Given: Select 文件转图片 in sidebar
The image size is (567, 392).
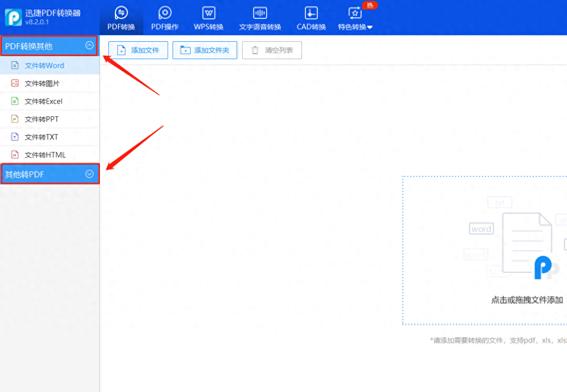Looking at the screenshot, I should 50,83.
